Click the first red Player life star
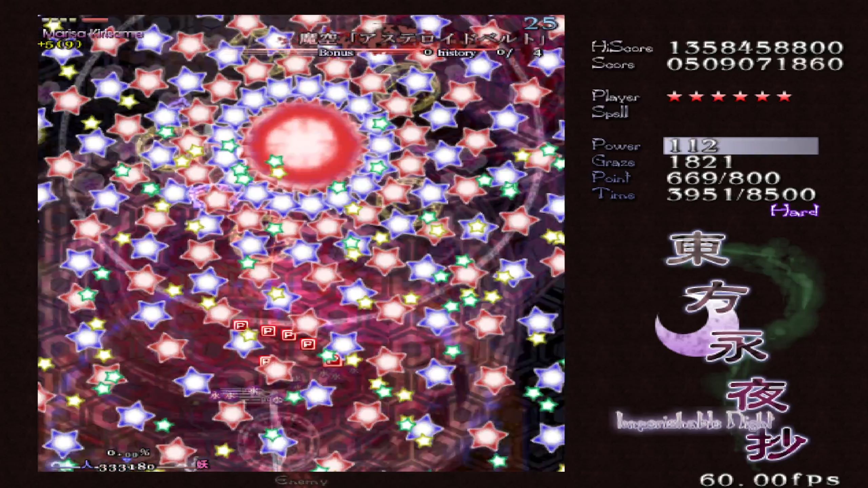868x488 pixels. [674, 97]
